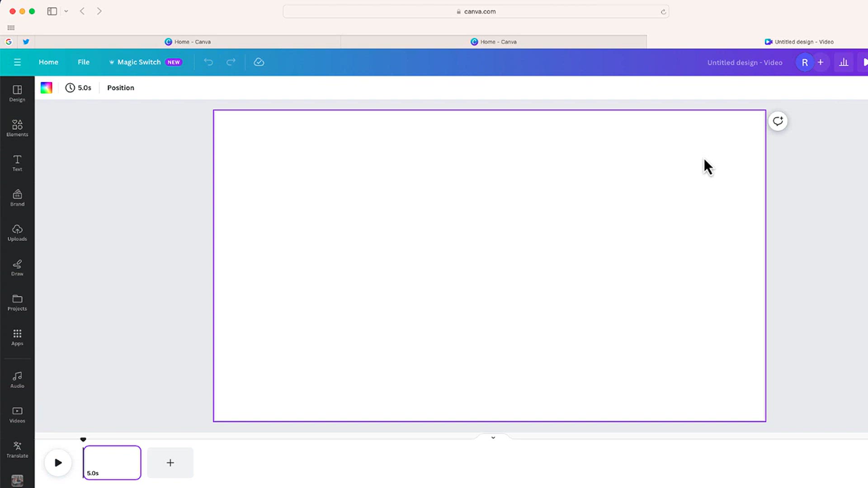Viewport: 868px width, 488px height.
Task: Open the Position panel
Action: point(121,88)
